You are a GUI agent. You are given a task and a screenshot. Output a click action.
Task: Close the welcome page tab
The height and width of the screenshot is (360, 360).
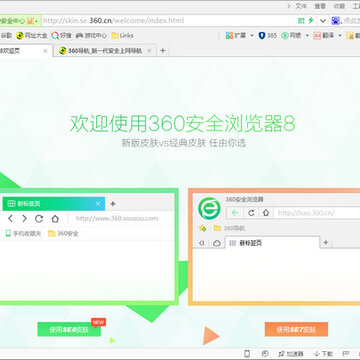click(46, 51)
